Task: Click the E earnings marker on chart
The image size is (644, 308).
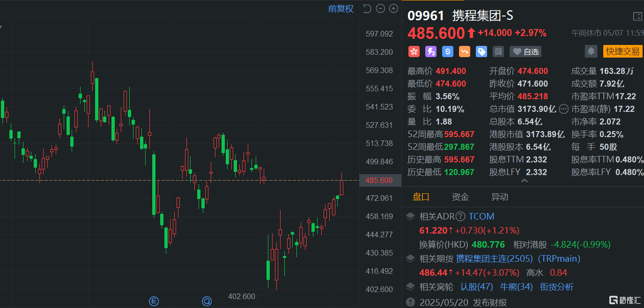Action: pos(154,301)
